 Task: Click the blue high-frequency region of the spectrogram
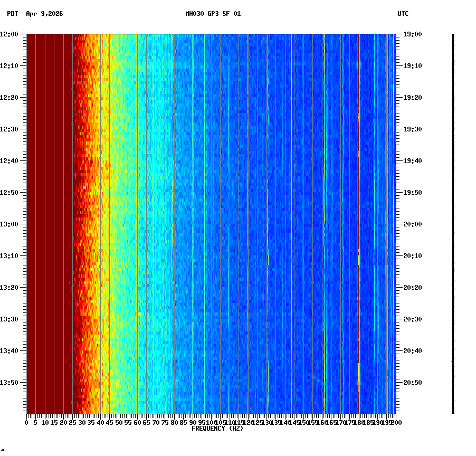(x=317, y=211)
